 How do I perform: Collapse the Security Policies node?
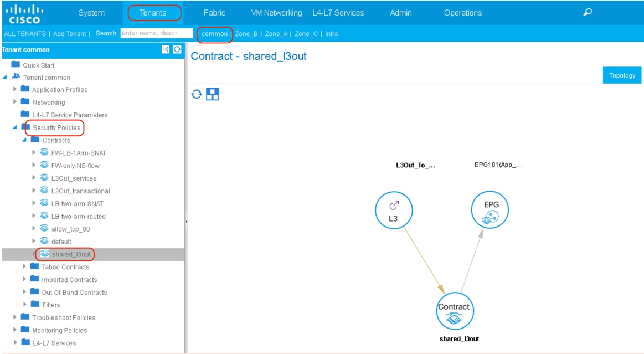point(15,127)
